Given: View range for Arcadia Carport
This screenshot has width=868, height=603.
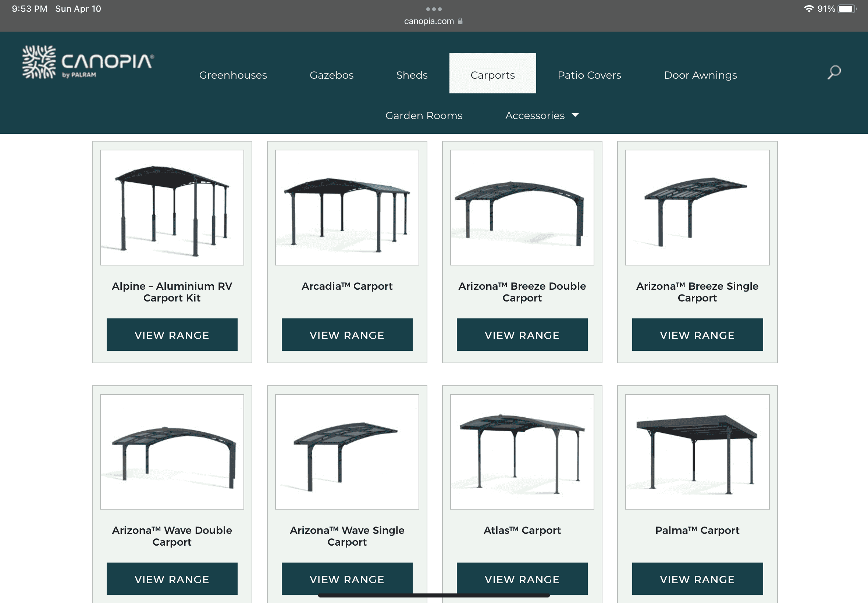Looking at the screenshot, I should (x=347, y=335).
